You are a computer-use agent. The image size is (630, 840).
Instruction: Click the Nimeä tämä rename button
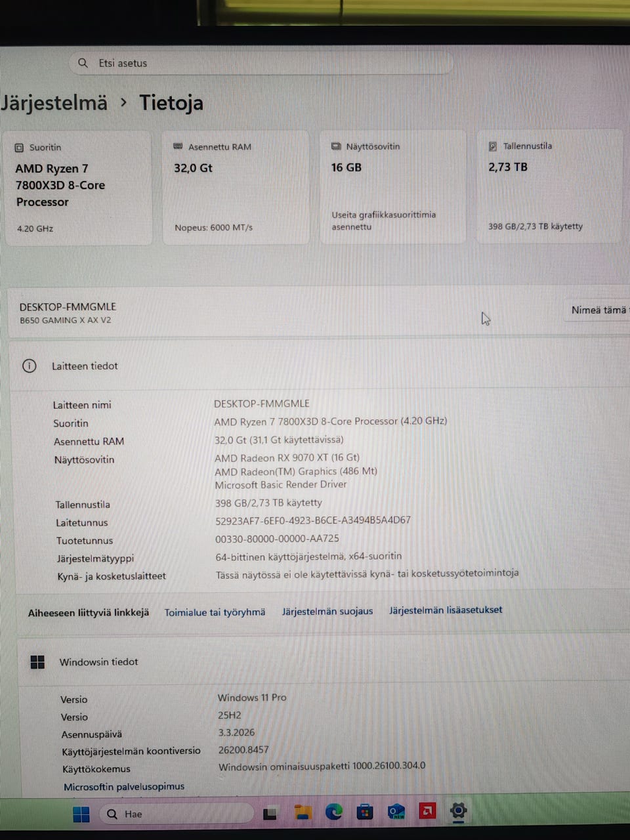(x=598, y=310)
